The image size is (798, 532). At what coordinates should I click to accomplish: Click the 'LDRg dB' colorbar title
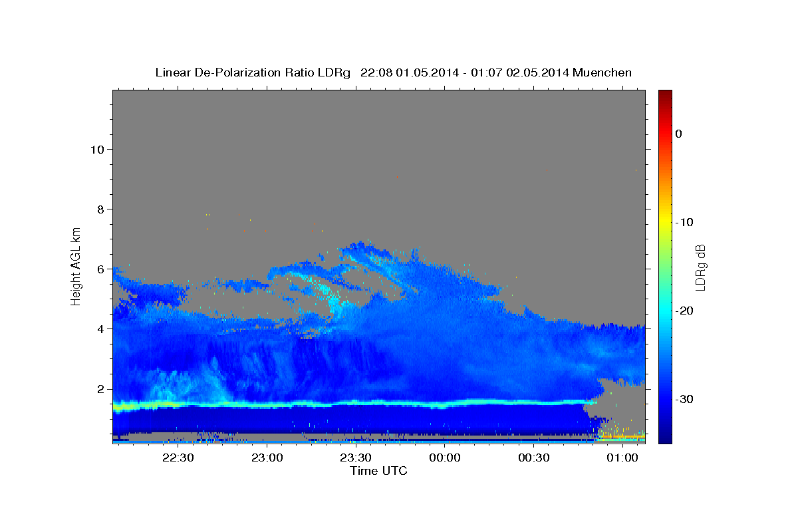[700, 267]
